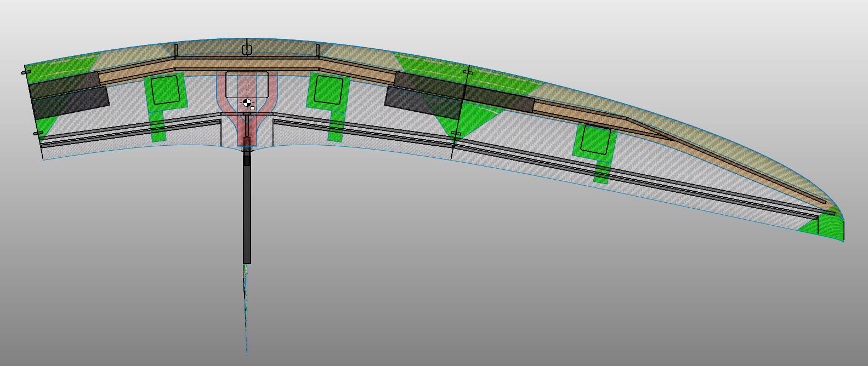Select the green patch at the right wingtip
The width and height of the screenshot is (868, 366).
(828, 225)
